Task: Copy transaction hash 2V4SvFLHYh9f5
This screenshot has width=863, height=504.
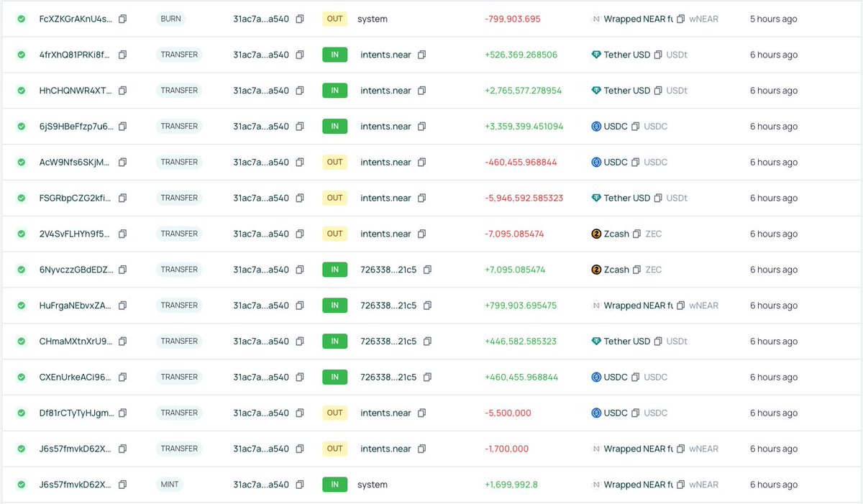Action: (123, 234)
